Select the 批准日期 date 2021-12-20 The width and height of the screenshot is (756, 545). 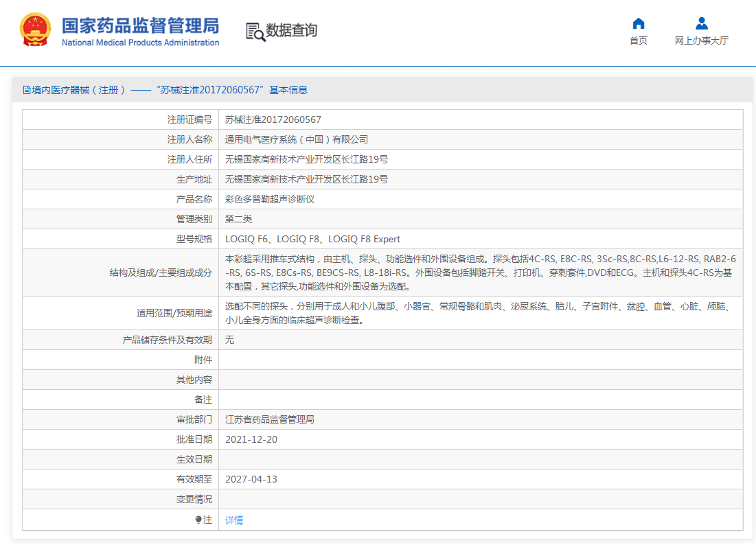tap(251, 439)
